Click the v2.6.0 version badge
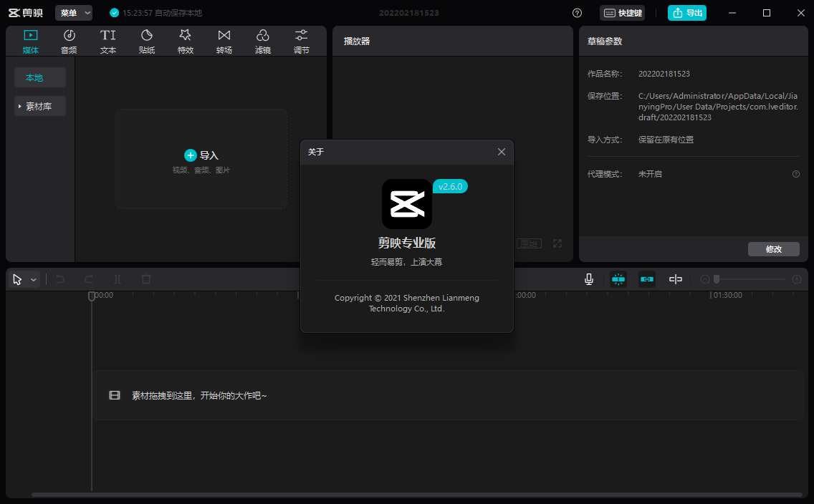 pyautogui.click(x=450, y=186)
